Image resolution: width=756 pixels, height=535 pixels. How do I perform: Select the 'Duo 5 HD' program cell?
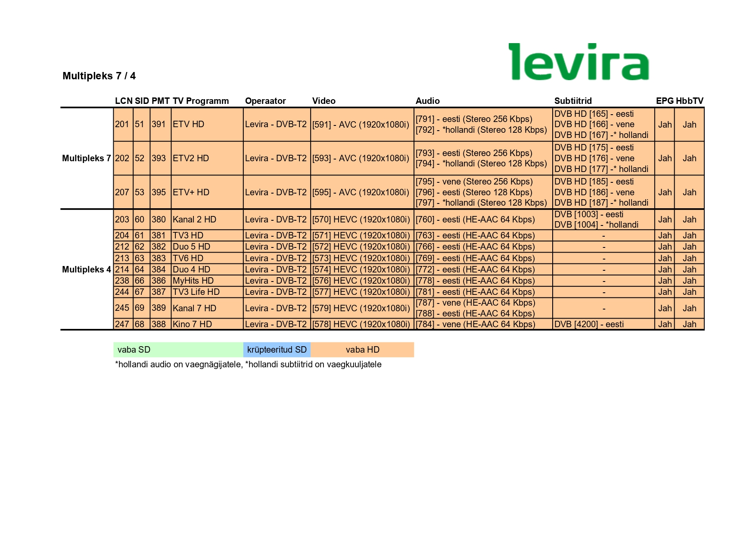[x=207, y=247]
